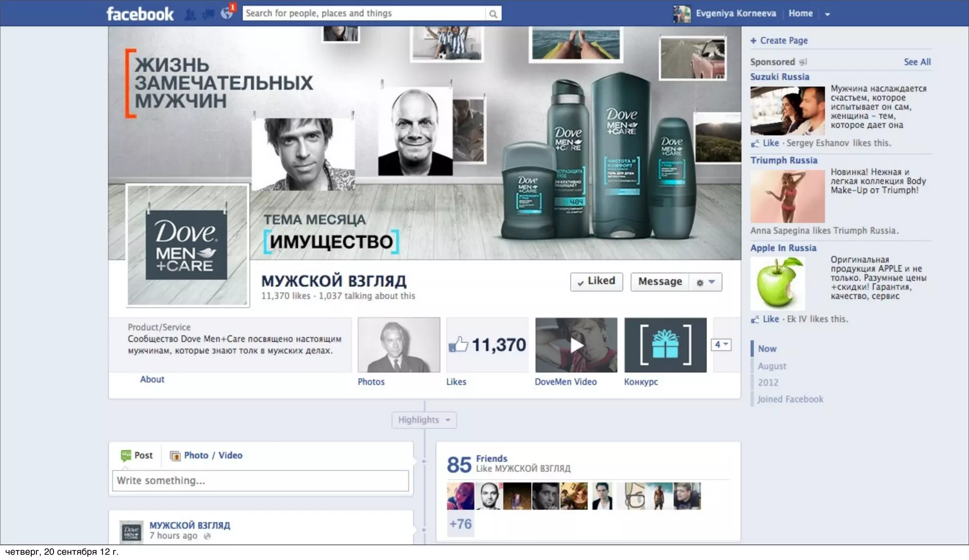Switch to the Photo / Video tab
Viewport: 969px width, 560px height.
point(212,455)
